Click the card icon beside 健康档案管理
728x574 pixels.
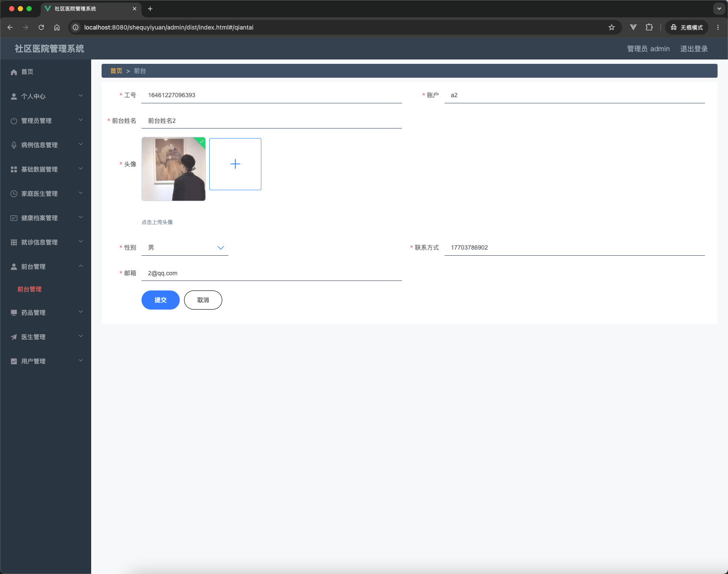click(14, 218)
